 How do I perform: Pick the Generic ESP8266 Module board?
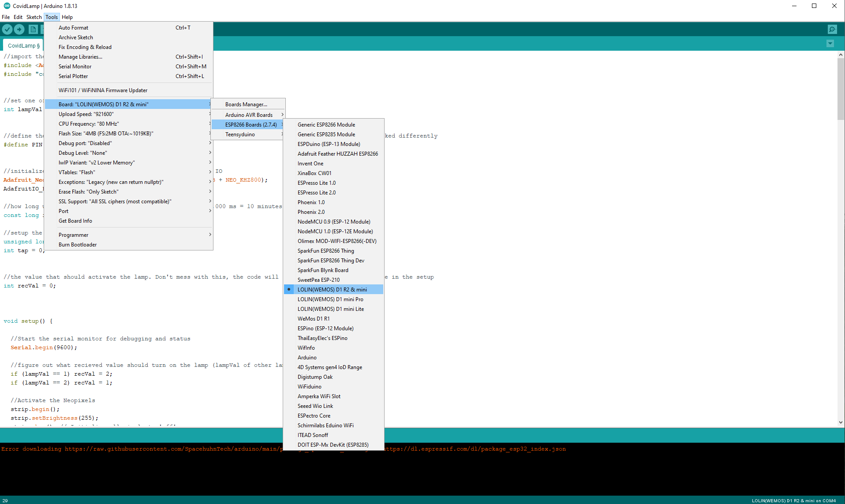(326, 125)
